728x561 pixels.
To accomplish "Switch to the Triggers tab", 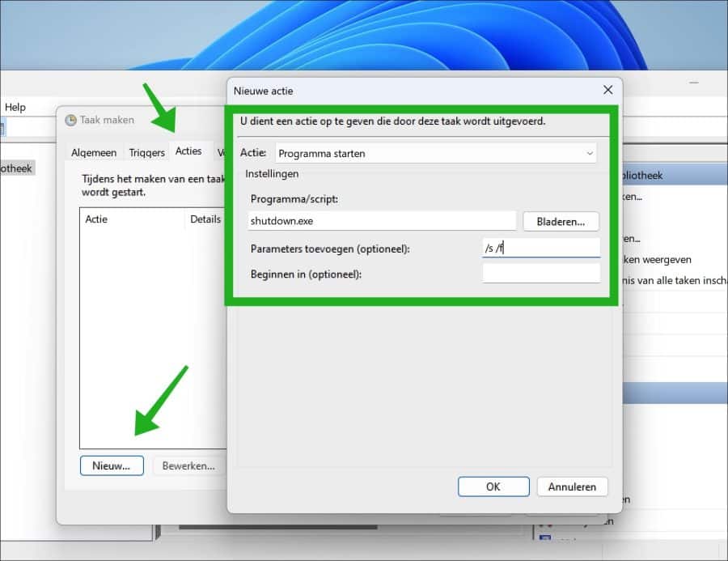I will 146,152.
